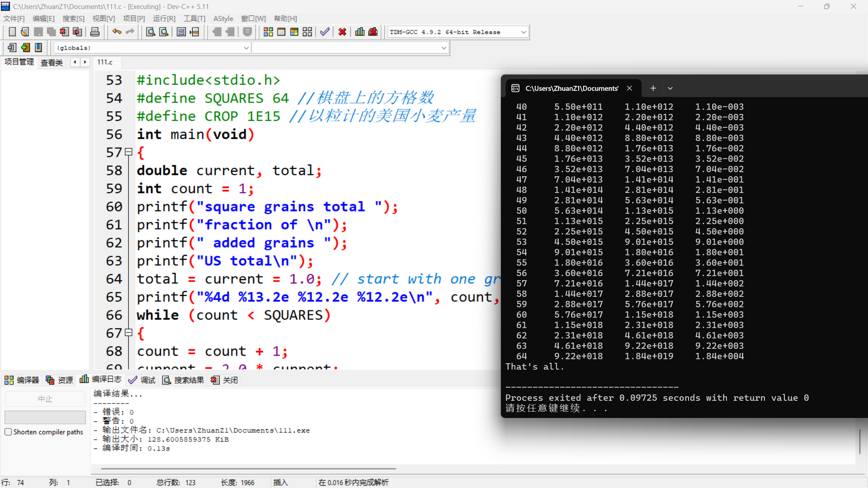The width and height of the screenshot is (868, 488).
Task: Switch to the 查看类 class view tab
Action: click(52, 62)
